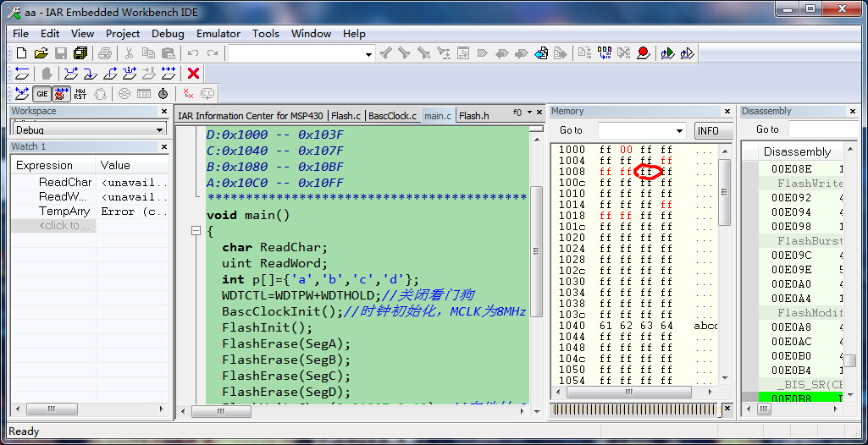
Task: Click the Open file folder icon
Action: (x=41, y=53)
